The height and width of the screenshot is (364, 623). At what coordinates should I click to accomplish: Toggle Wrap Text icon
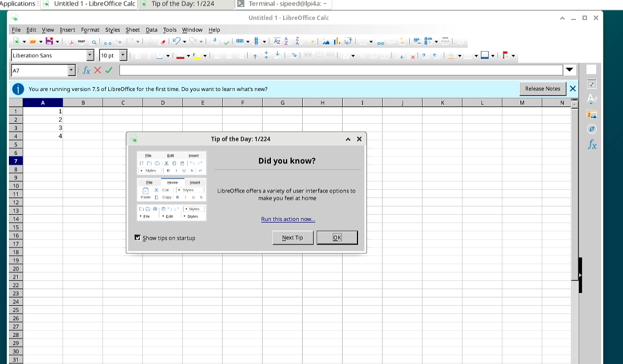(294, 55)
